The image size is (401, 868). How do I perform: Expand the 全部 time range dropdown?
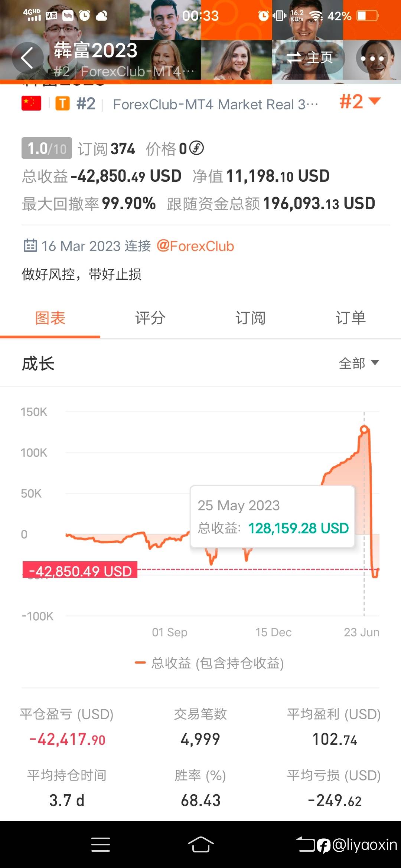(x=359, y=363)
